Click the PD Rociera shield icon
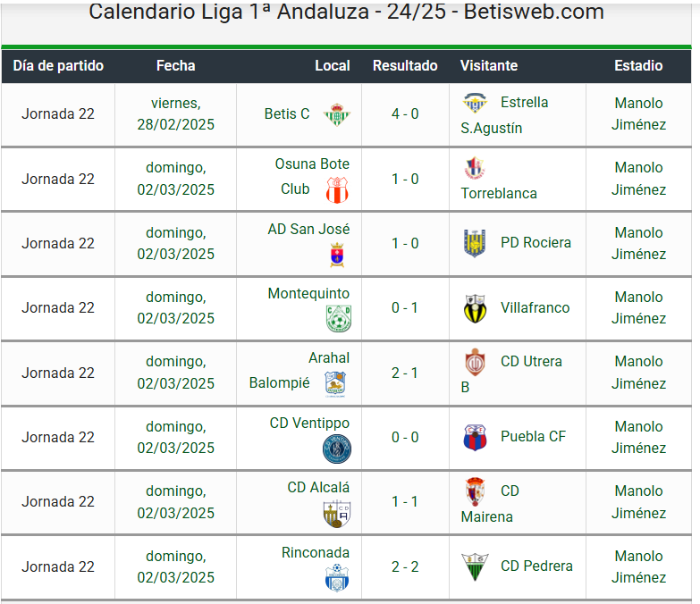 pos(475,244)
